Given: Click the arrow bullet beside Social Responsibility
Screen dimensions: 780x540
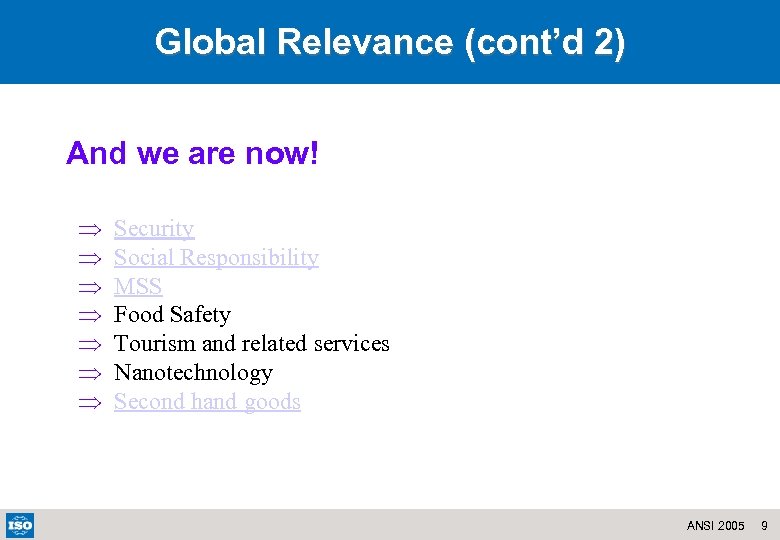Looking at the screenshot, I should click(90, 259).
